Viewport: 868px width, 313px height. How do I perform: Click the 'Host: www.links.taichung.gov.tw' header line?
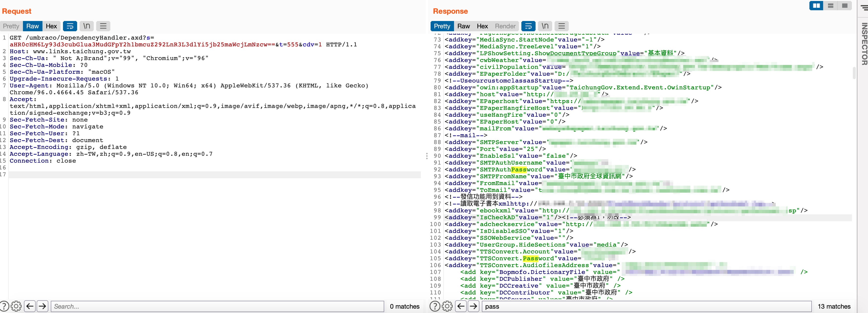click(x=70, y=51)
